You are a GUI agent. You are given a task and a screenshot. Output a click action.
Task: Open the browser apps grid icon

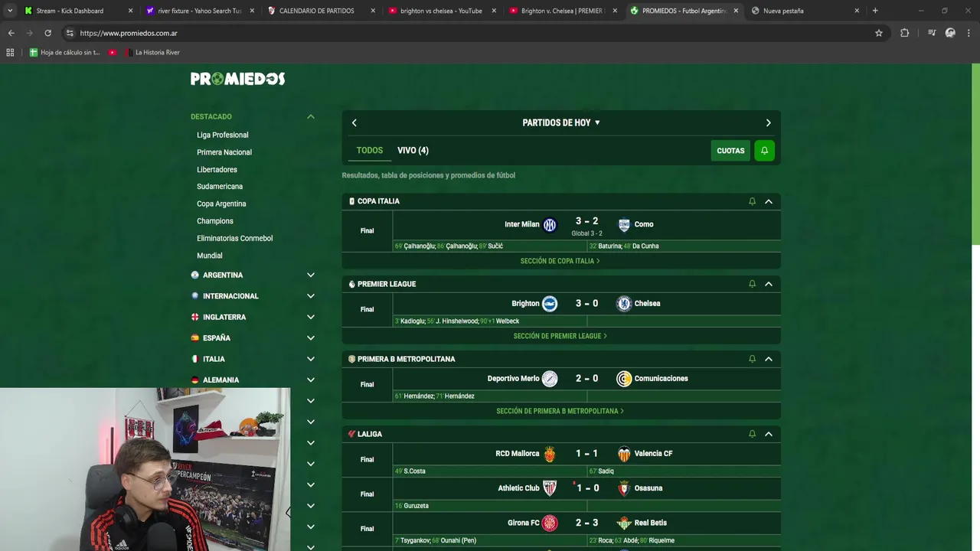(x=10, y=53)
